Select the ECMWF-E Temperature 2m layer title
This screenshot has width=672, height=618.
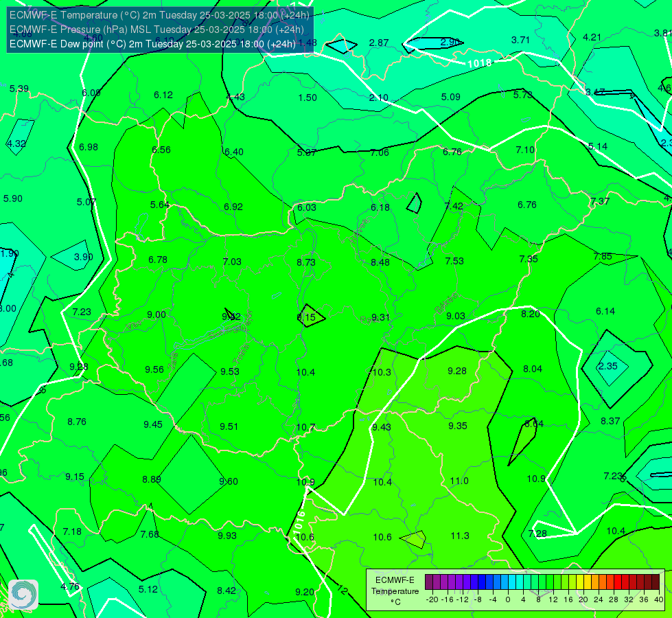159,15
